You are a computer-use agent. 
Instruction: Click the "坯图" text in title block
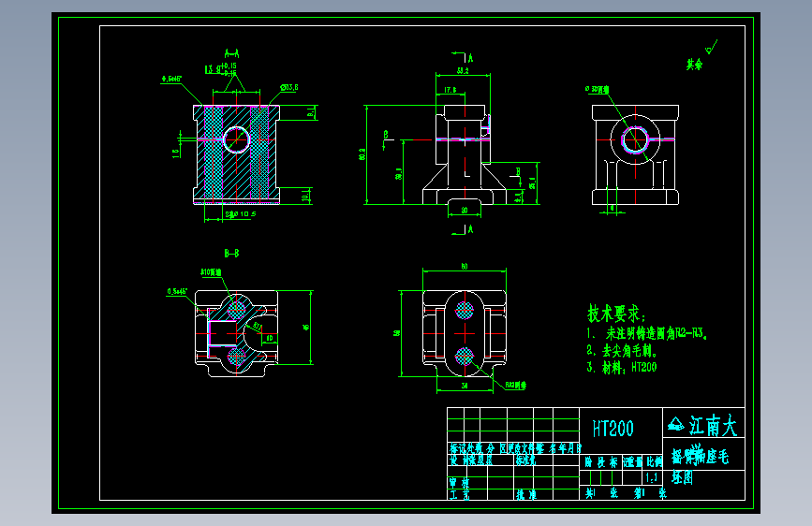(682, 477)
